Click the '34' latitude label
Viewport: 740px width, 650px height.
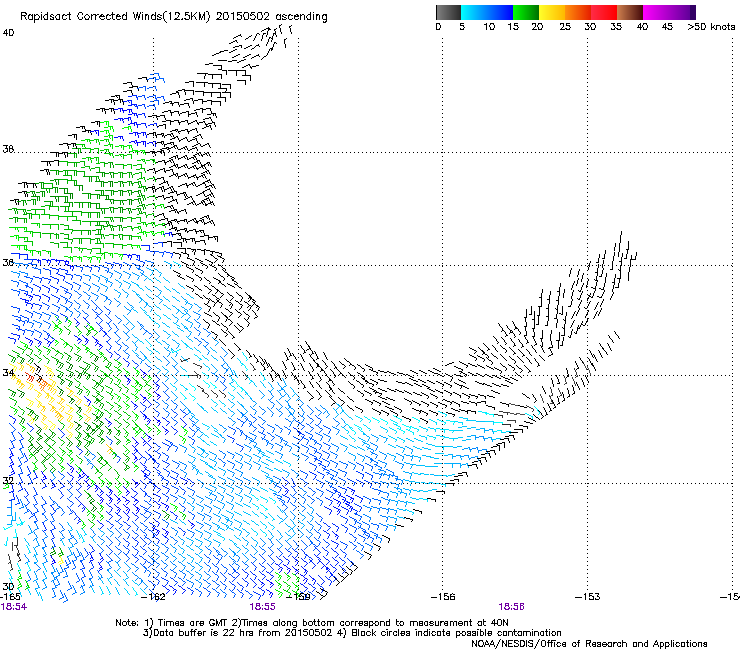pos(8,373)
